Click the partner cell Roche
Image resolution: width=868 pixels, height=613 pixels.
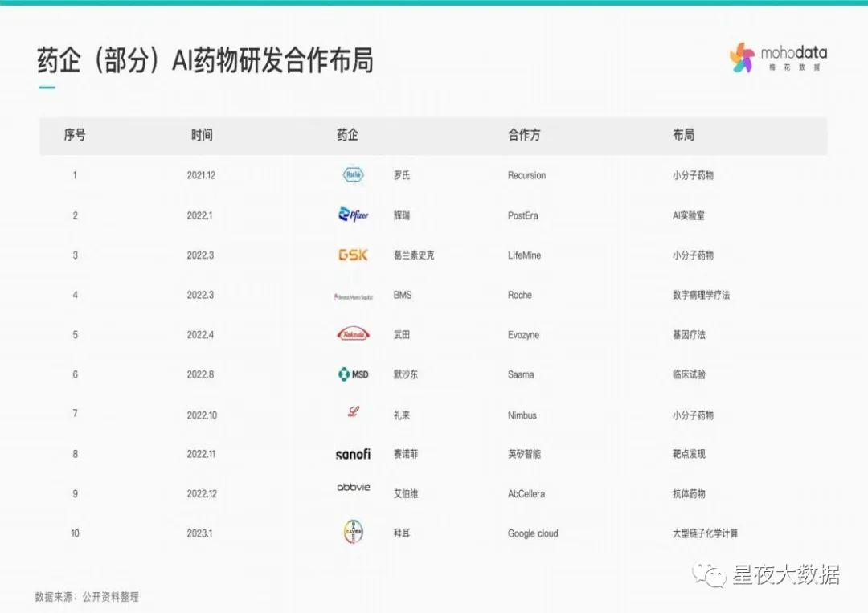[520, 295]
